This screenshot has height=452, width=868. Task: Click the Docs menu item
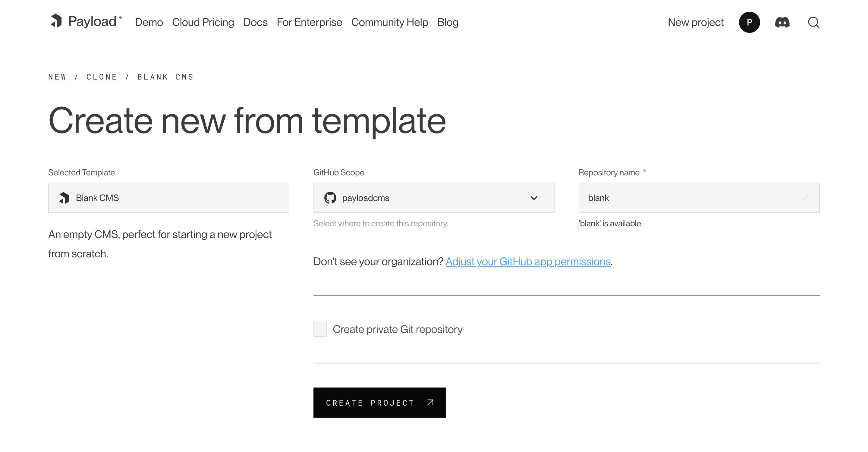point(256,22)
